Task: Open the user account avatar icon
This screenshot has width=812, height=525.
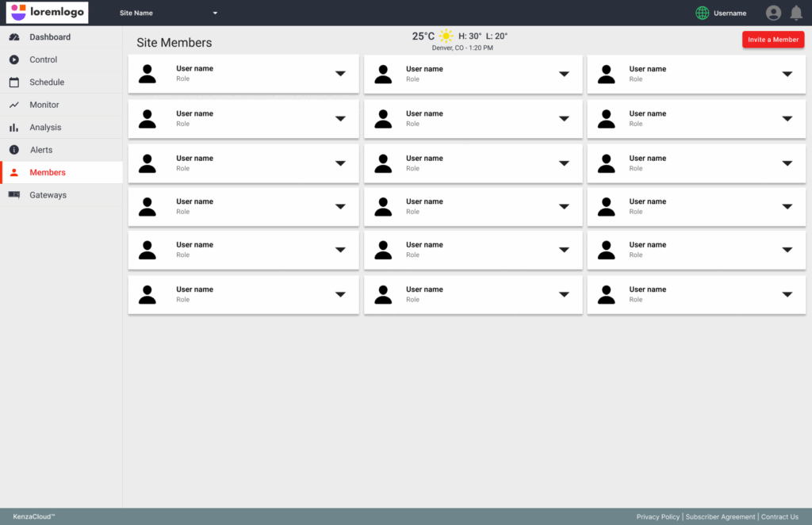Action: (x=773, y=13)
